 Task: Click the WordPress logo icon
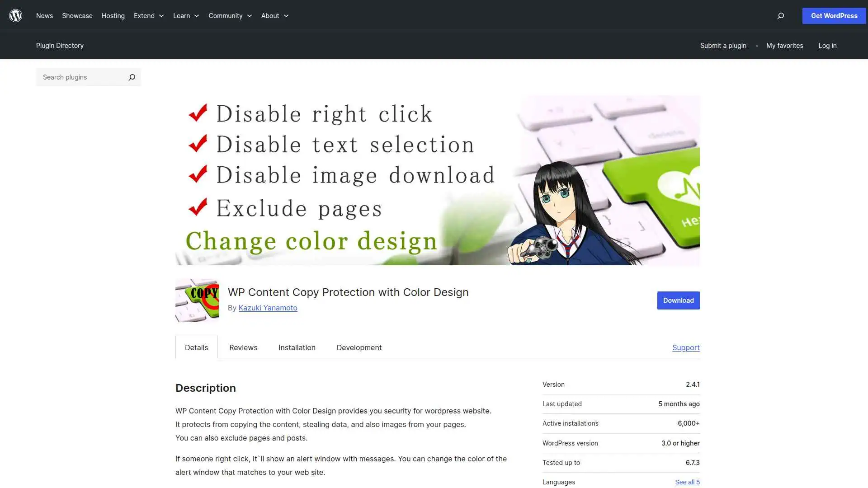pos(16,16)
